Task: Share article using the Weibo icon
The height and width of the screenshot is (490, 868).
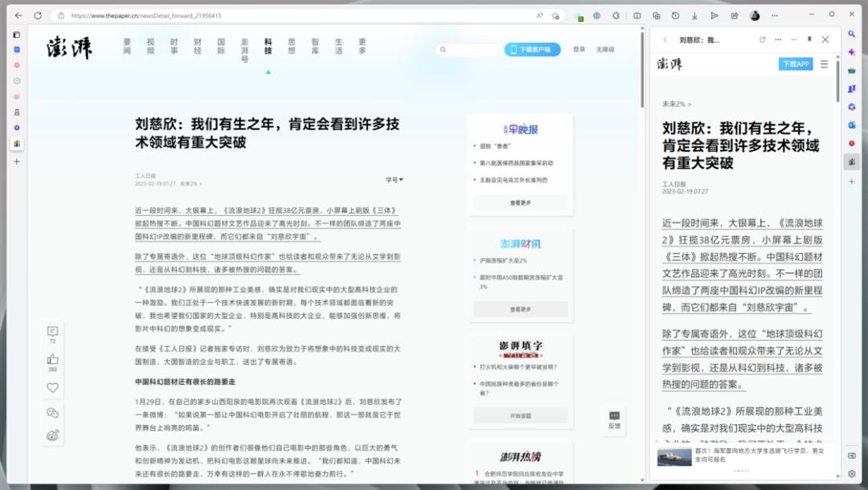Action: pyautogui.click(x=53, y=435)
